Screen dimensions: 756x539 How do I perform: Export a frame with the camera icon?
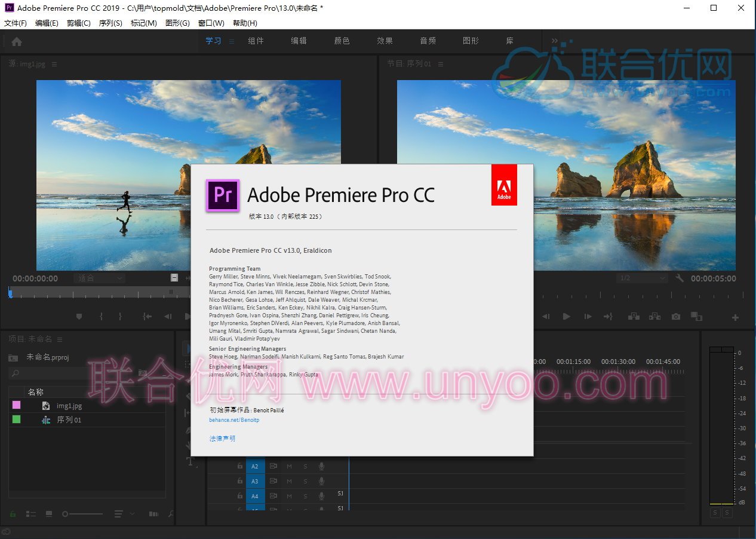675,317
